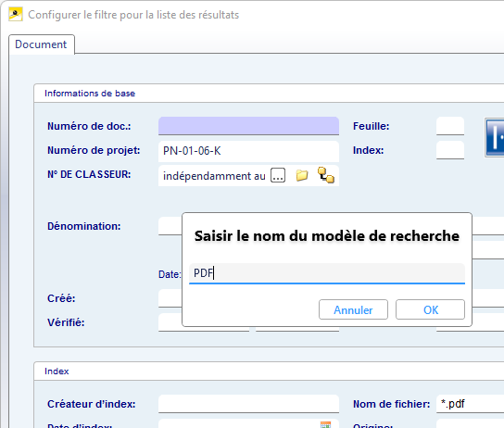Image resolution: width=504 pixels, height=428 pixels.
Task: Click the structure tree icon beside the folder
Action: click(325, 175)
